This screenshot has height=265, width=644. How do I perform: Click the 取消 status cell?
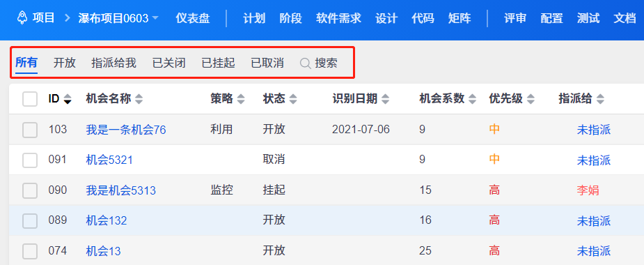coord(274,160)
